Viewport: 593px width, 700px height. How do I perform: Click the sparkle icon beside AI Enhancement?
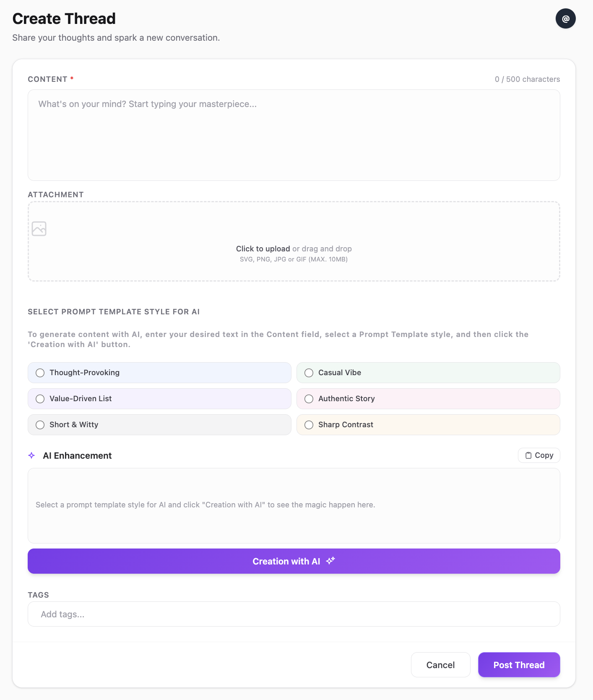pos(31,455)
